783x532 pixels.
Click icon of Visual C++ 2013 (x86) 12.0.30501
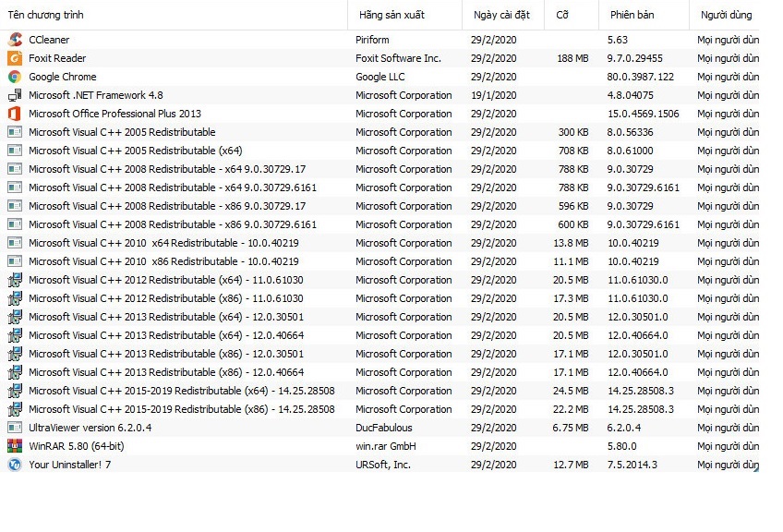(15, 354)
